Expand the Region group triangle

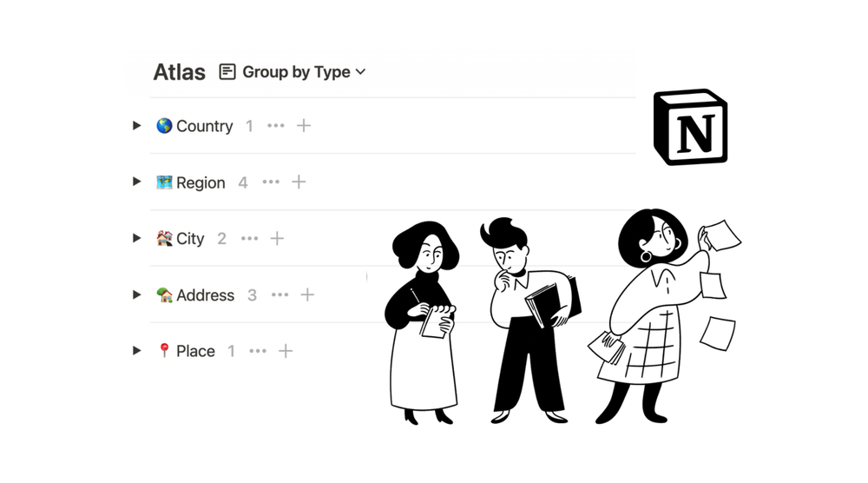(137, 182)
